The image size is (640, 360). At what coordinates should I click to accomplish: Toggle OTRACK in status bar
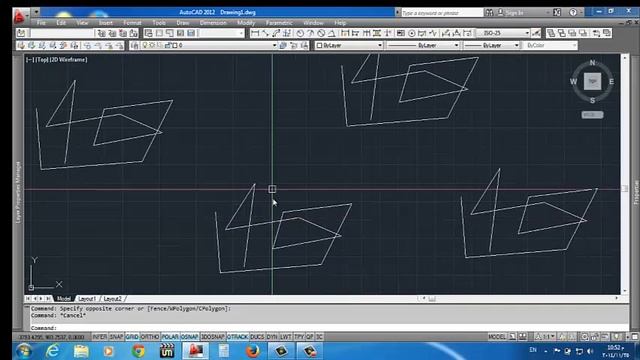click(x=238, y=337)
